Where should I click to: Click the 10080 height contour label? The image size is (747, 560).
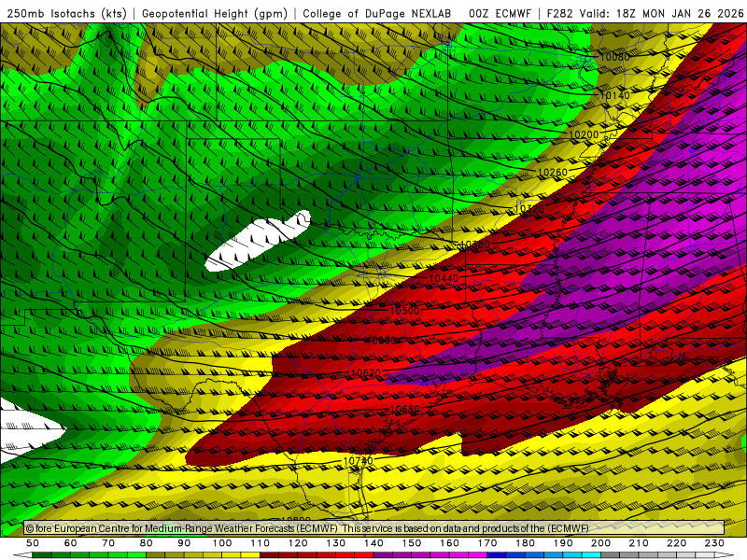614,57
